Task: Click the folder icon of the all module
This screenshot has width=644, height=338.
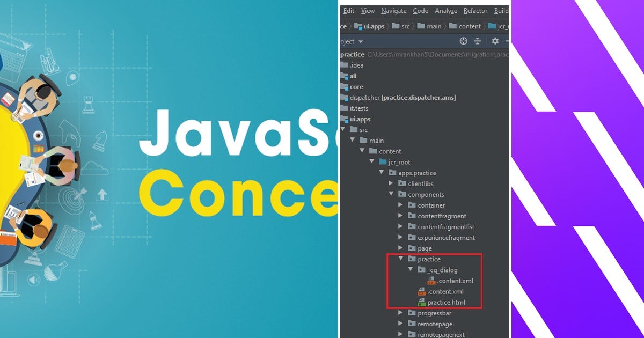Action: coord(344,76)
